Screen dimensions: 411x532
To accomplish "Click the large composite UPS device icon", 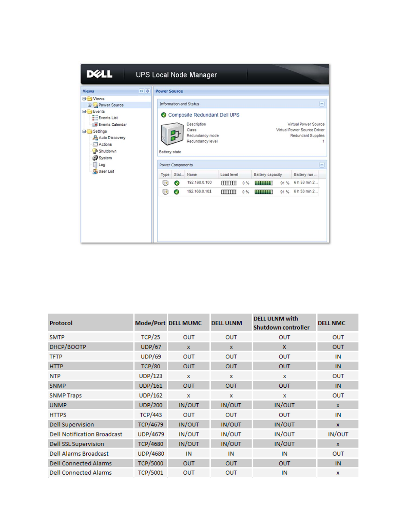I will (x=172, y=134).
